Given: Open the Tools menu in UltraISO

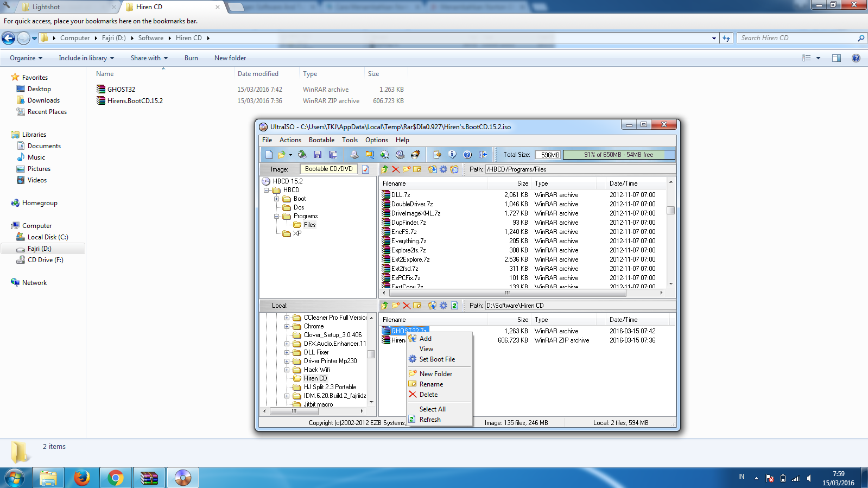Looking at the screenshot, I should (x=350, y=140).
